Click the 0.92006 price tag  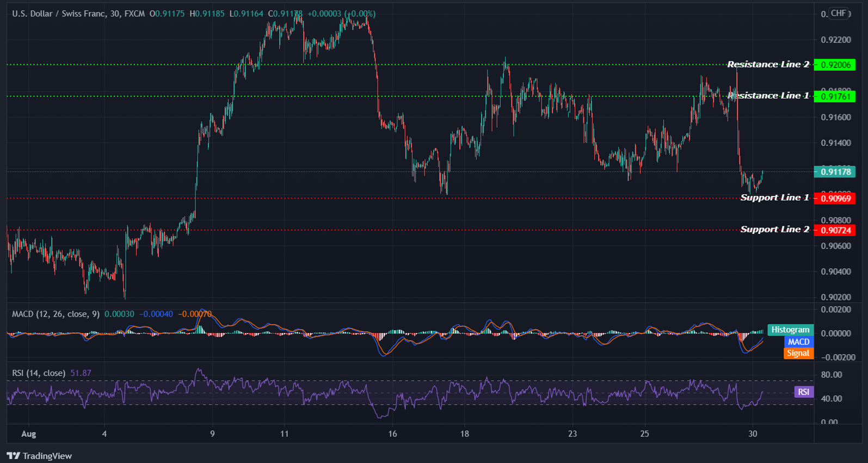[835, 65]
